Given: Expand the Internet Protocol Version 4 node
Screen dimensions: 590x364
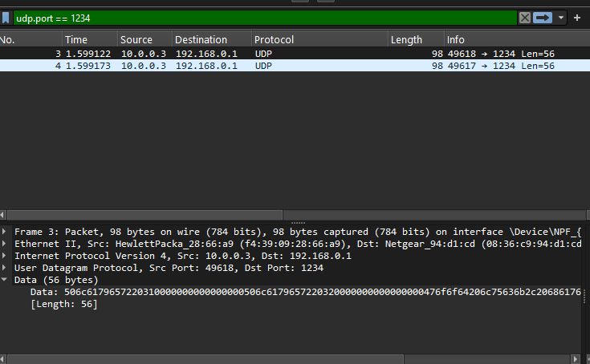Looking at the screenshot, I should click(4, 256).
